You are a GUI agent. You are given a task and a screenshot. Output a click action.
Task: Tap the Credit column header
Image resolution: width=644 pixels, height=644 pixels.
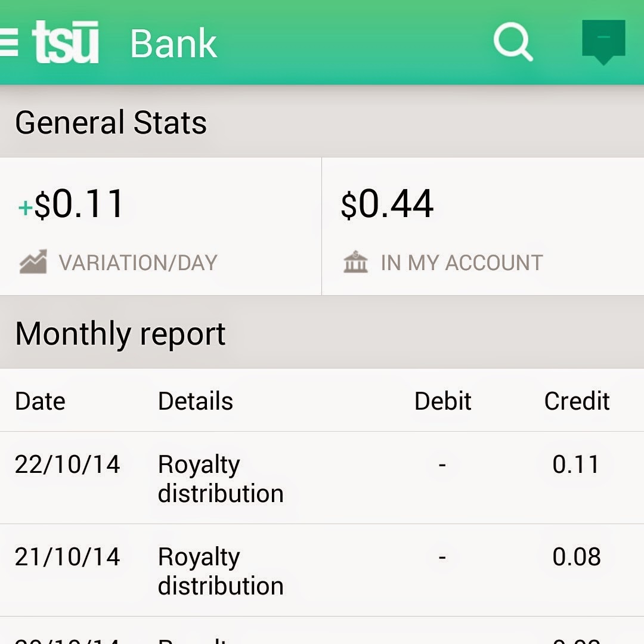pos(577,401)
